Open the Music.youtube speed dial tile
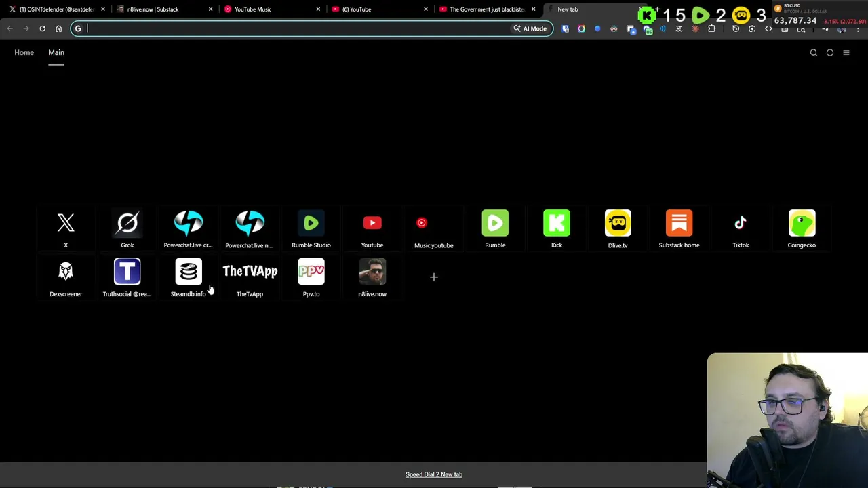The image size is (868, 488). [433, 229]
